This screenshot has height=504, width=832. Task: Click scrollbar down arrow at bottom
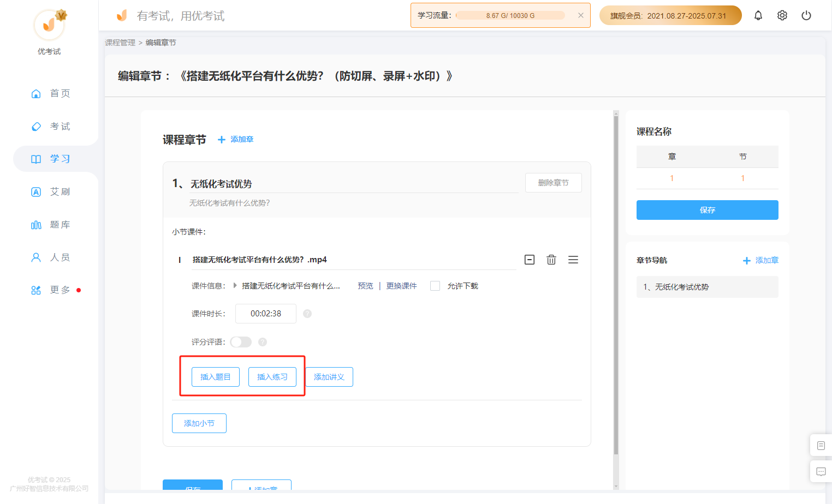tap(616, 486)
